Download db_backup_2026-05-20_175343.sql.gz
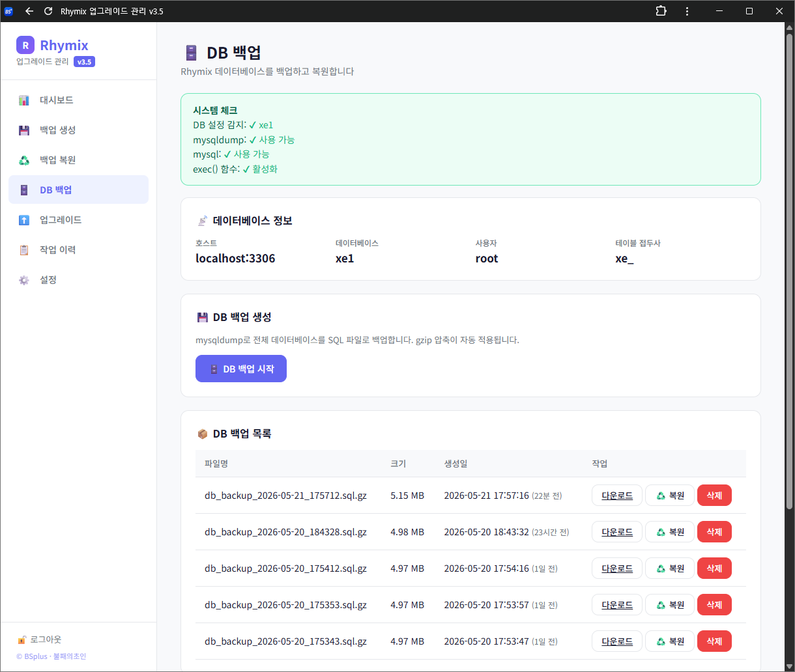The width and height of the screenshot is (795, 672). 617,641
